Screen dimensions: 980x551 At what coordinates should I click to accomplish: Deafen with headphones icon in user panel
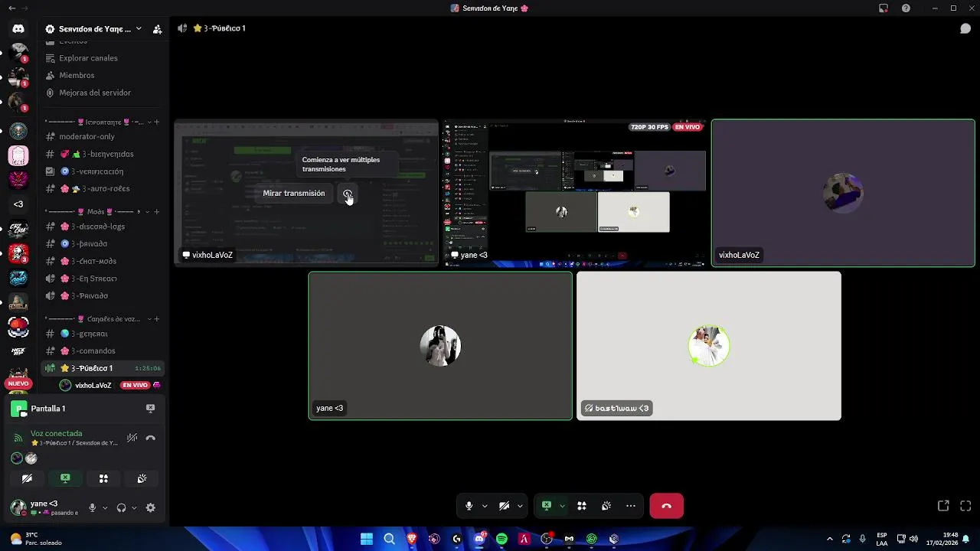[121, 507]
